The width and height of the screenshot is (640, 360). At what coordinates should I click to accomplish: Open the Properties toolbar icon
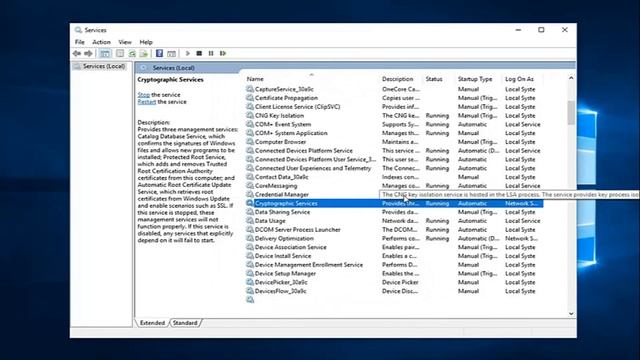coord(120,53)
